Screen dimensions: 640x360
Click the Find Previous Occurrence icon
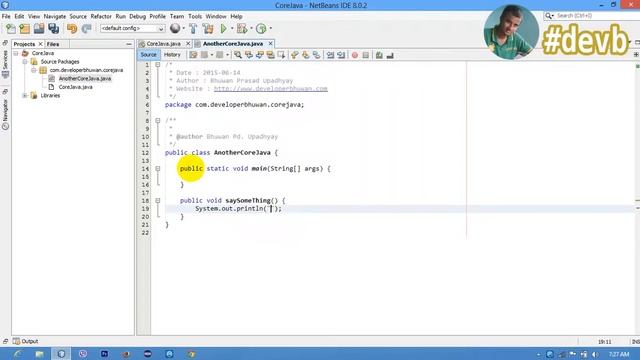click(249, 55)
